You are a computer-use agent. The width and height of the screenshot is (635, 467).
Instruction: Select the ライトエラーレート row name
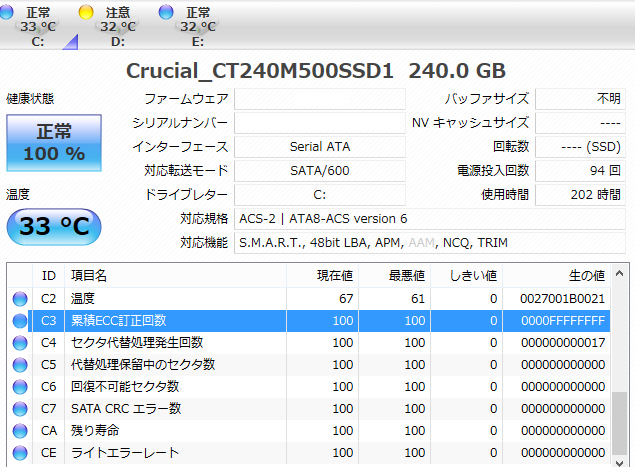click(125, 453)
